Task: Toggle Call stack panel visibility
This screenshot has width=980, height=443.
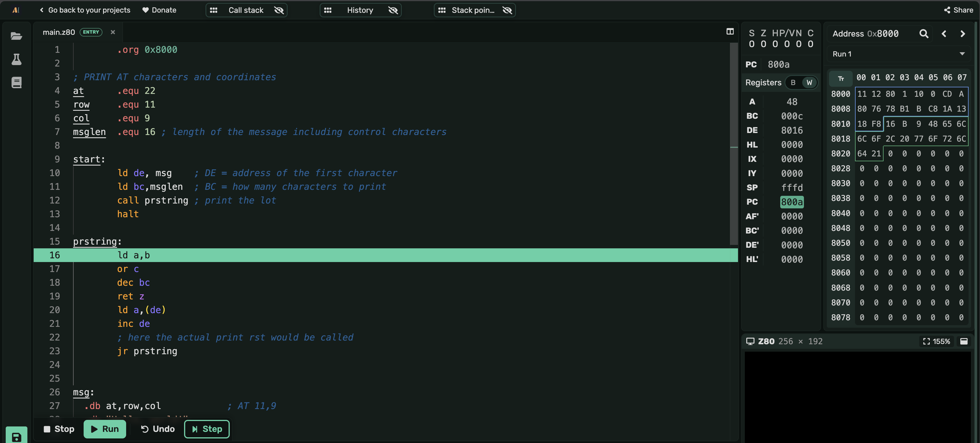Action: (247, 10)
